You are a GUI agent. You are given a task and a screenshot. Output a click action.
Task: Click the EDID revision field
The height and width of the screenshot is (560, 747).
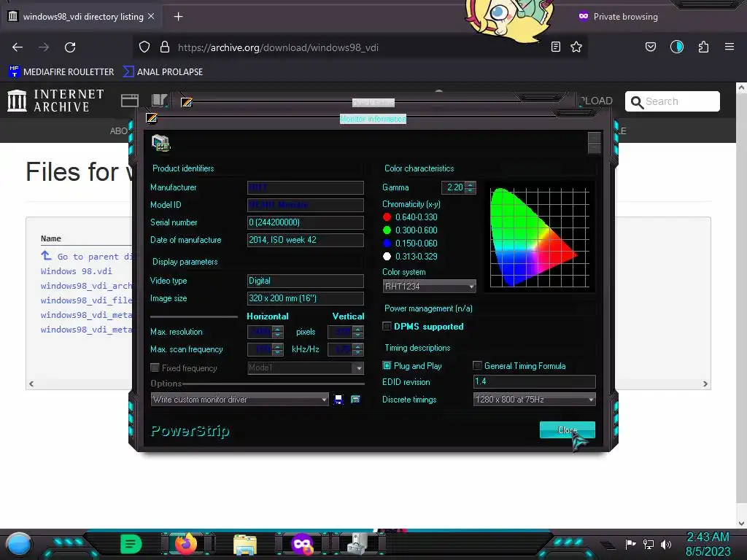coord(535,381)
